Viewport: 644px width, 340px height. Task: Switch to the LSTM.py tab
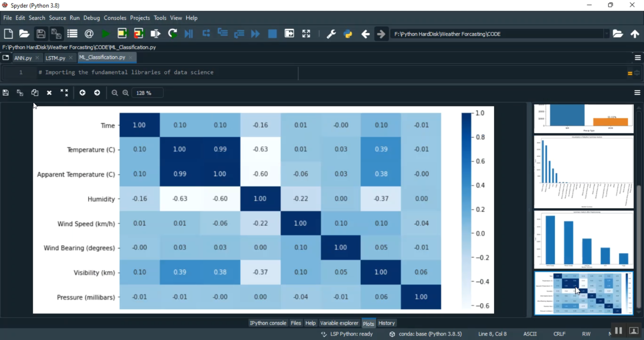coord(56,58)
